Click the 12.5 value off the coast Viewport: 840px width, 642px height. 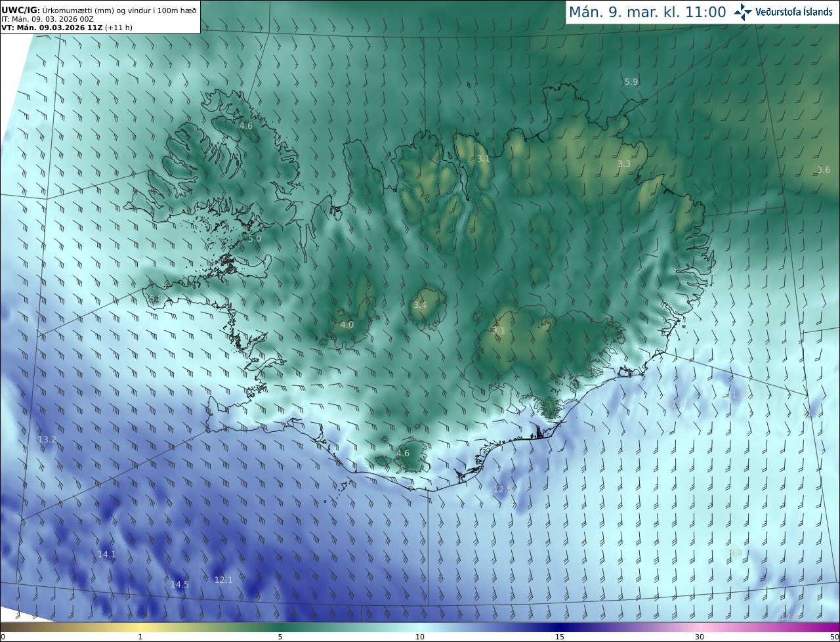503,489
